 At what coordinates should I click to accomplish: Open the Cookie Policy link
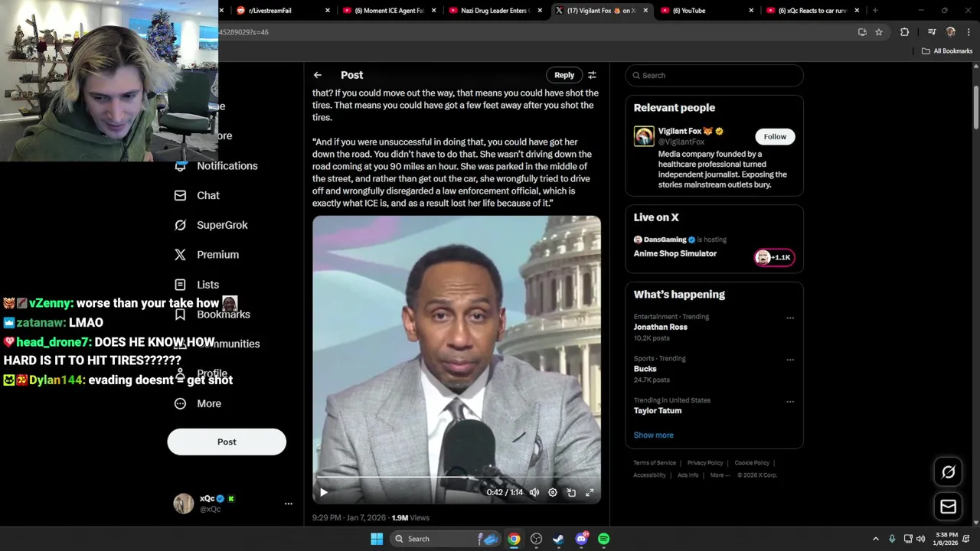tap(752, 463)
